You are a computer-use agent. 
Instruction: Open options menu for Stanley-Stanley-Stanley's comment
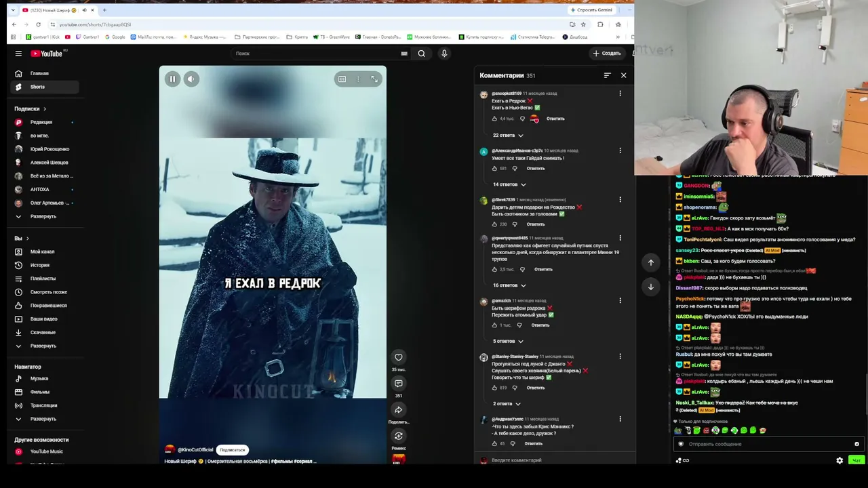pos(620,357)
